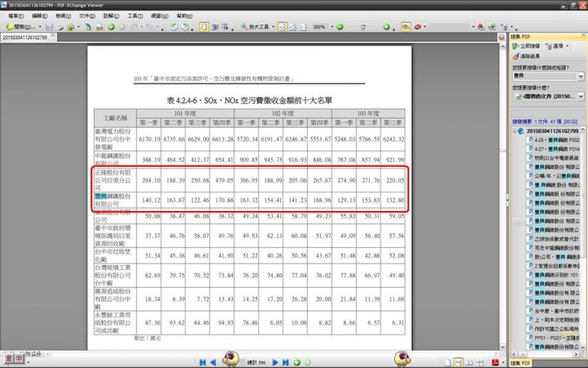Rotate the page counterclockwise
This screenshot has width=588, height=368.
pyautogui.click(x=174, y=27)
